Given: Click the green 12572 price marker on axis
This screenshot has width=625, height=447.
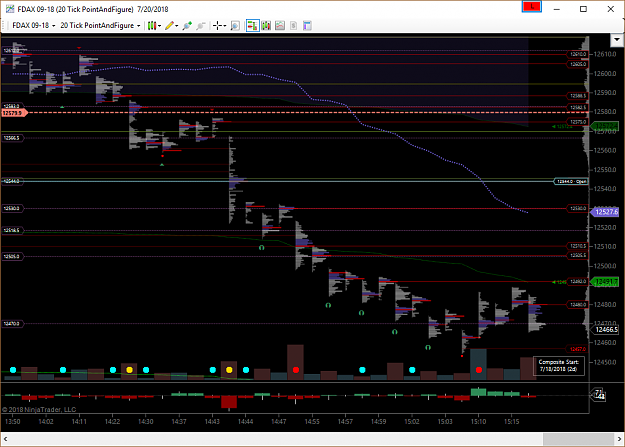Looking at the screenshot, I should pyautogui.click(x=605, y=126).
